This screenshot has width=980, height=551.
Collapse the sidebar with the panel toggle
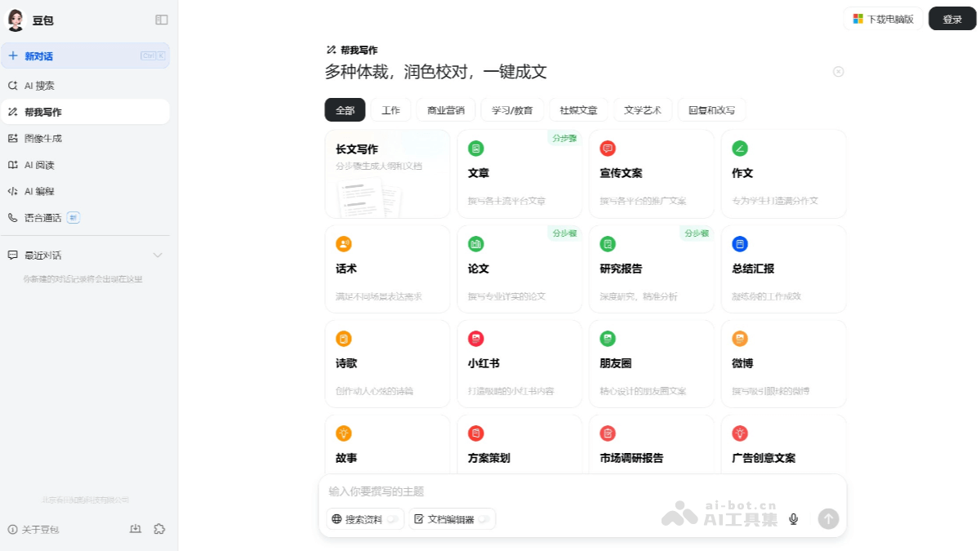click(161, 18)
